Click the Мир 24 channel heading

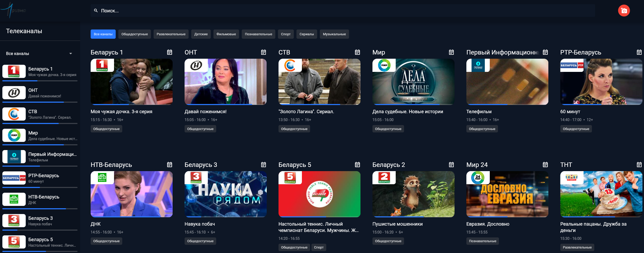point(477,165)
